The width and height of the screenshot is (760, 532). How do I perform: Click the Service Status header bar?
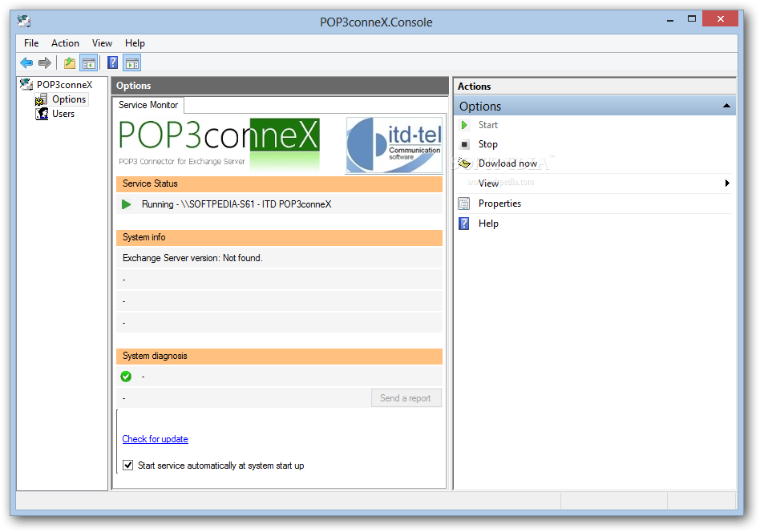pos(279,183)
